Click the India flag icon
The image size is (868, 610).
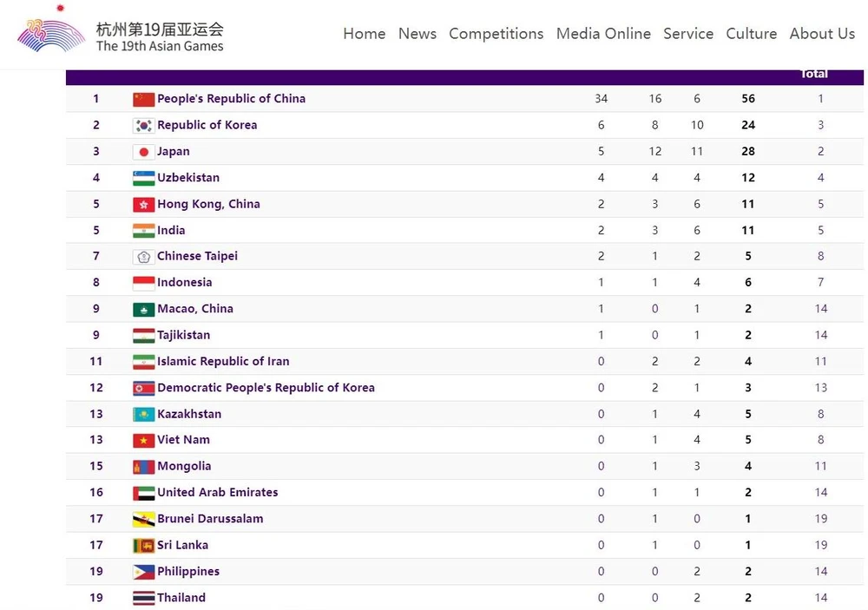click(143, 231)
